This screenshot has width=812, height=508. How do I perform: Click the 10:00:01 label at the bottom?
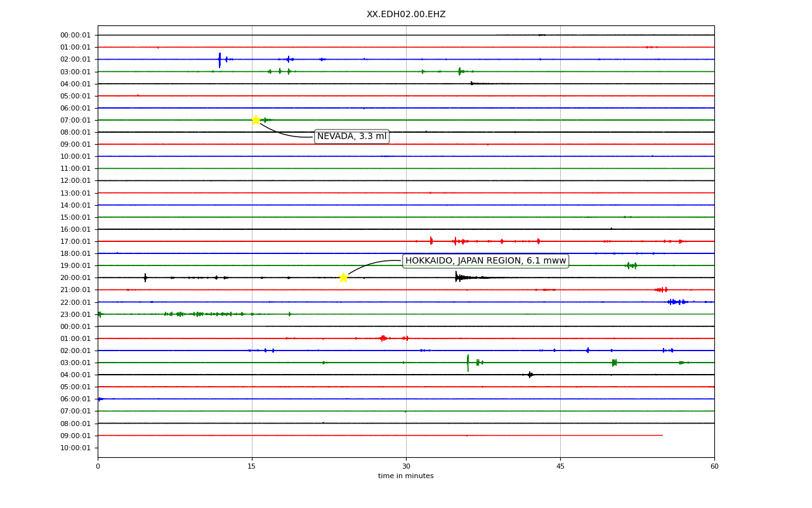click(75, 448)
